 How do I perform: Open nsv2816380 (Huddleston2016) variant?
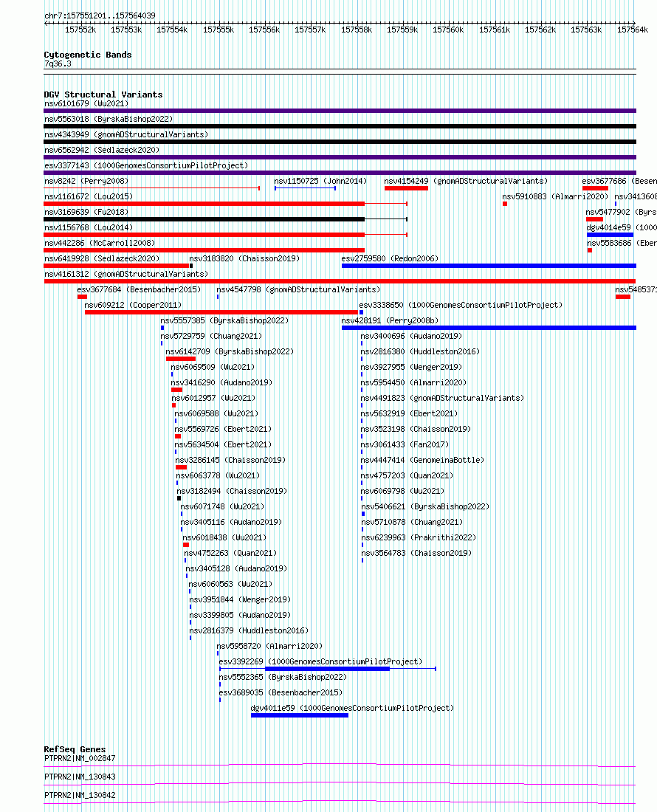point(420,352)
